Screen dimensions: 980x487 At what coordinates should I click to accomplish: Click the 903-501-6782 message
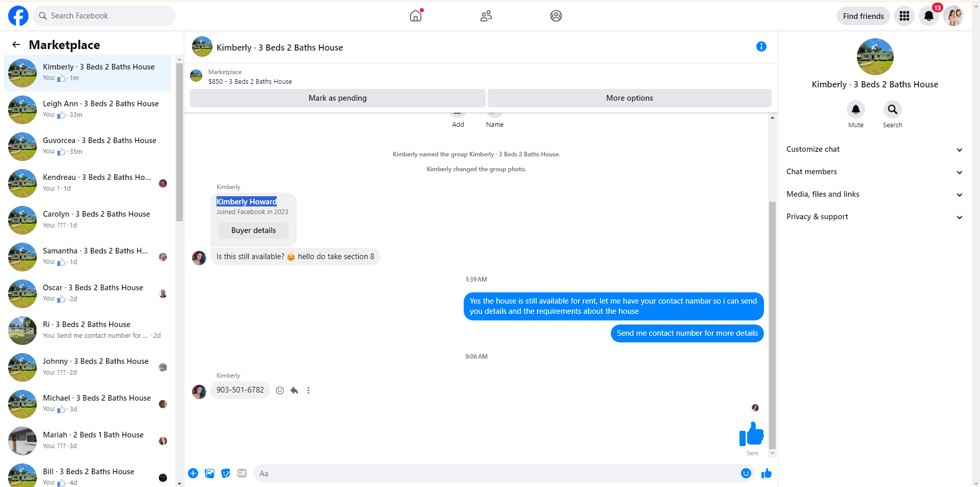pyautogui.click(x=240, y=390)
